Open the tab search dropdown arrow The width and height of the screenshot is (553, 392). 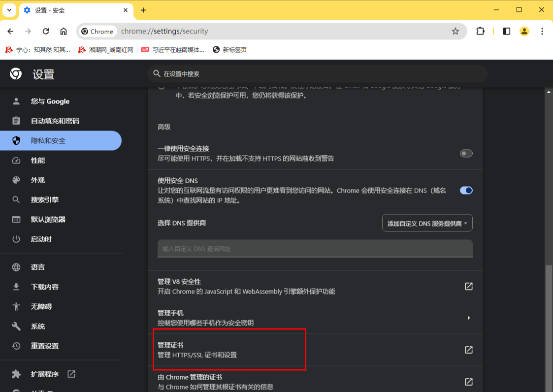pyautogui.click(x=9, y=10)
